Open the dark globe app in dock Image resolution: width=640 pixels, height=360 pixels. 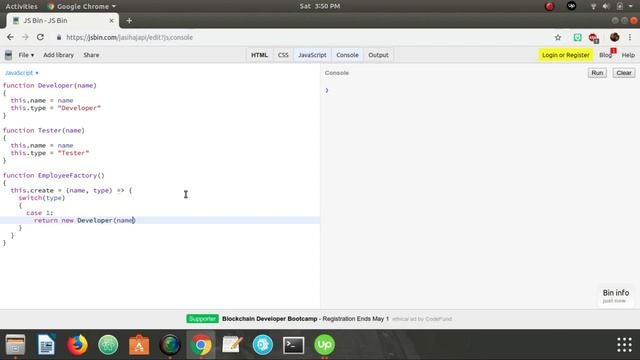coord(170,344)
